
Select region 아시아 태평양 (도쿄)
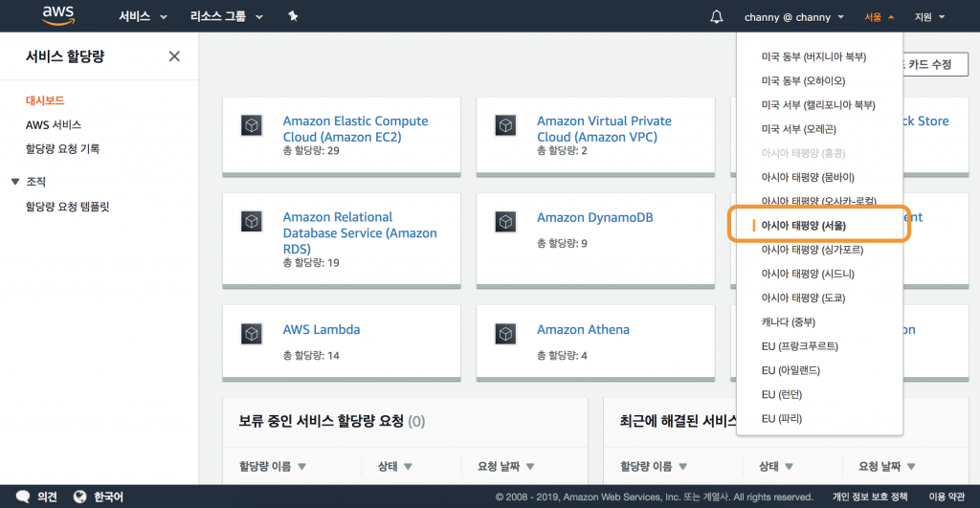point(803,298)
